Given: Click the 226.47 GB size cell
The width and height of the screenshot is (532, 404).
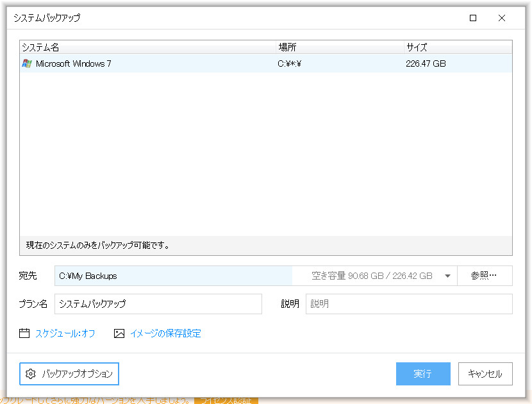Looking at the screenshot, I should click(x=426, y=63).
